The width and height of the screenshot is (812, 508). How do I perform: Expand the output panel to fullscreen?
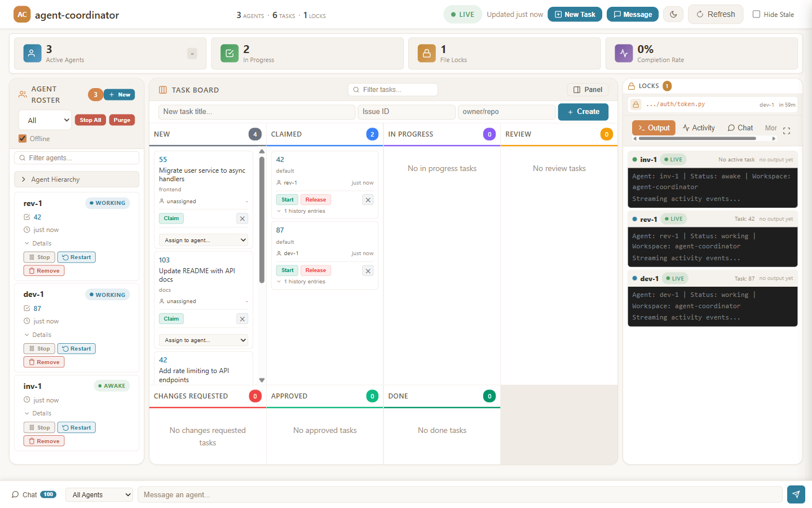(x=787, y=131)
